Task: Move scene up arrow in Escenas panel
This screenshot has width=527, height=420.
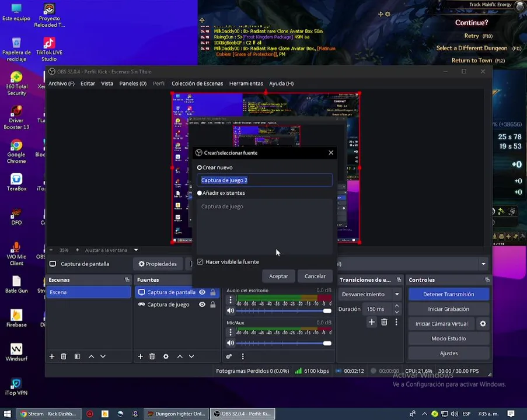Action: (92, 356)
